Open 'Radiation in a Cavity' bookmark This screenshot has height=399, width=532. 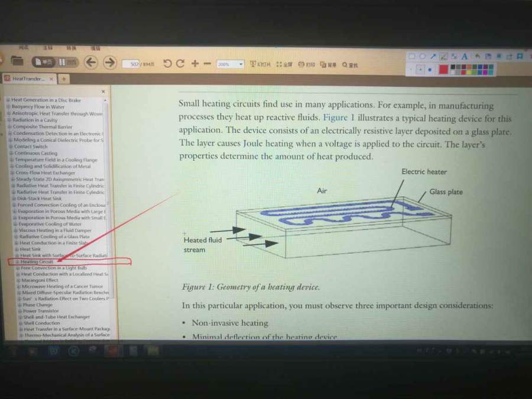pyautogui.click(x=35, y=120)
